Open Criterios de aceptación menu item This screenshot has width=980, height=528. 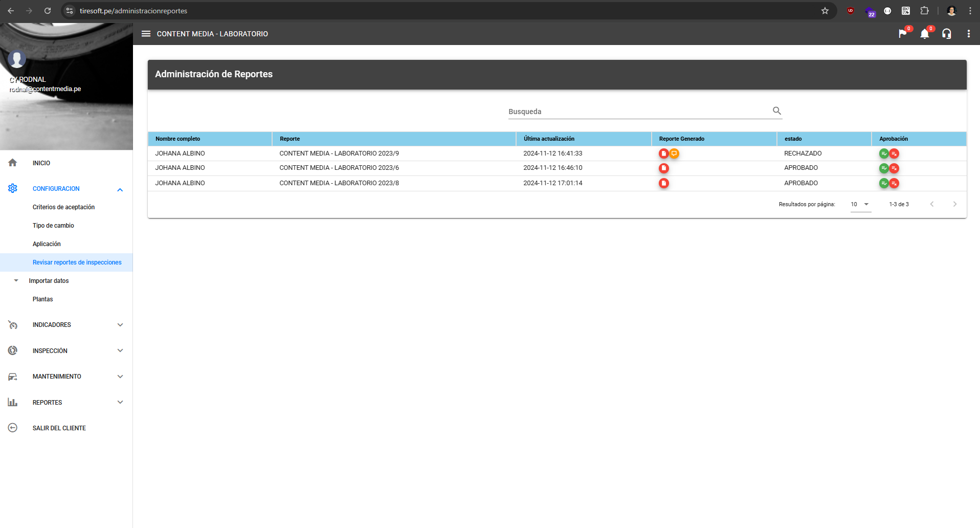coord(63,207)
